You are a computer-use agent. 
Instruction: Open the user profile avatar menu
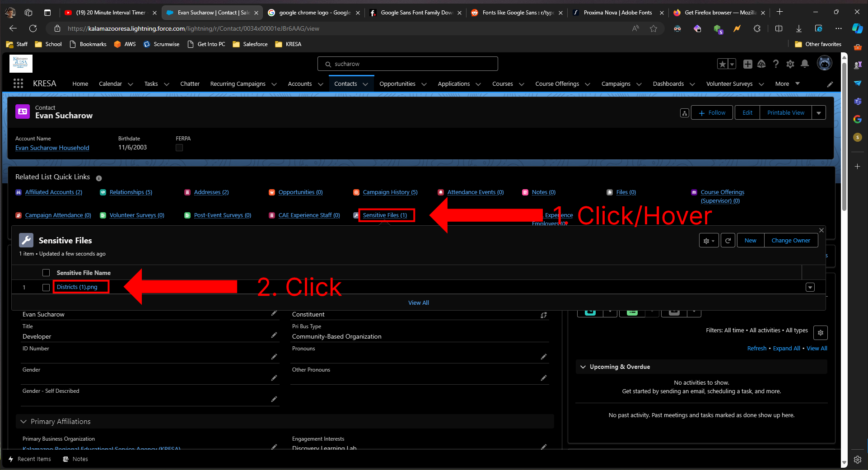(825, 64)
